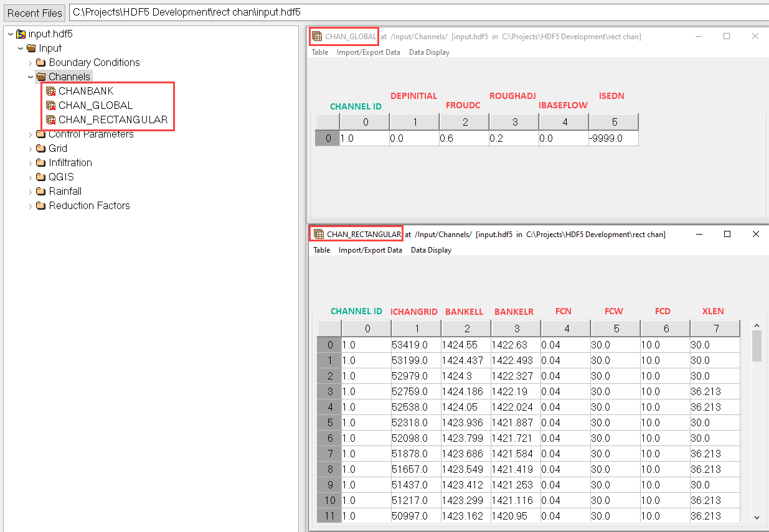Image resolution: width=769 pixels, height=532 pixels.
Task: Expand the Grid folder node
Action: pos(31,149)
